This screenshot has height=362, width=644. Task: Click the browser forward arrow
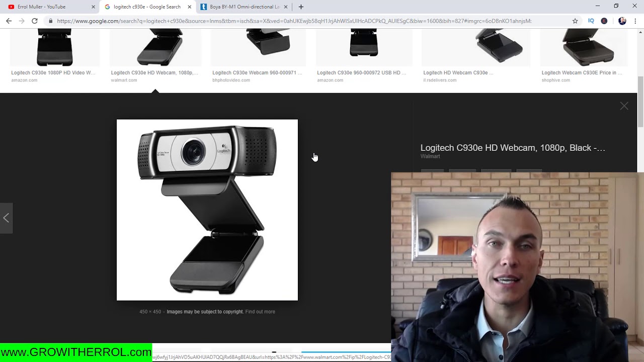click(x=22, y=21)
